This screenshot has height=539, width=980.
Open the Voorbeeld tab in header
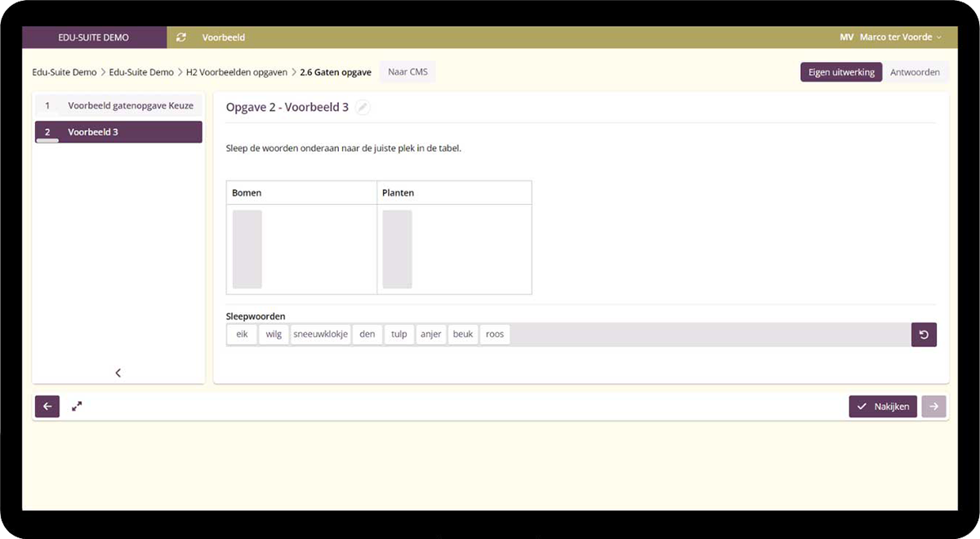pos(224,38)
